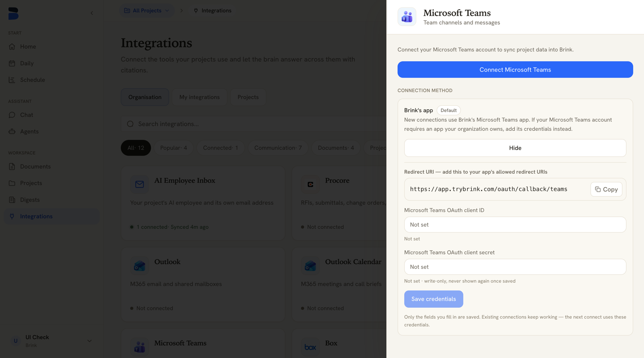Click the Procore card icon
Viewport: 644px width, 358px height.
[x=310, y=184]
